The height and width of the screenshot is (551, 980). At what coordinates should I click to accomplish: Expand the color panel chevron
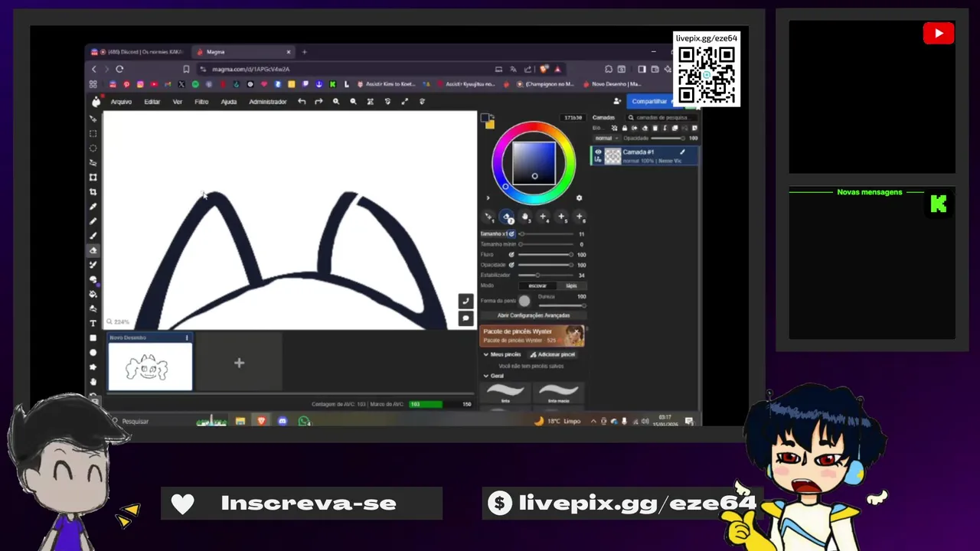pyautogui.click(x=488, y=198)
